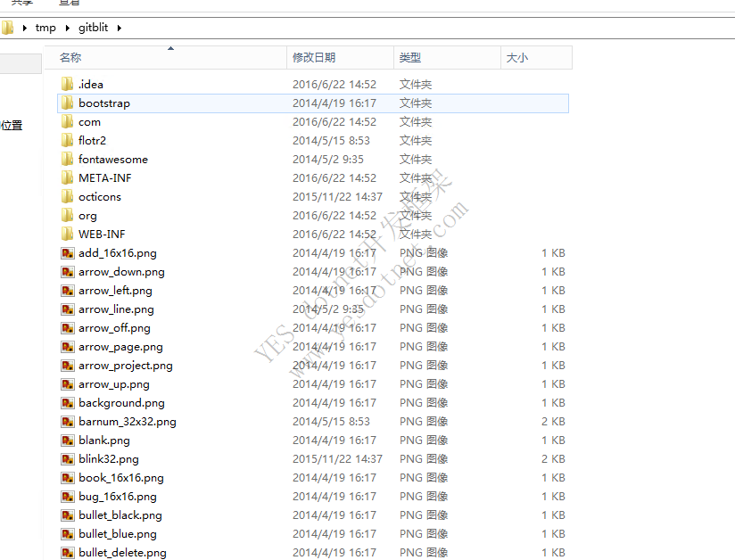Click the META-INF folder icon
Viewport: 735px width, 560px height.
pos(68,178)
